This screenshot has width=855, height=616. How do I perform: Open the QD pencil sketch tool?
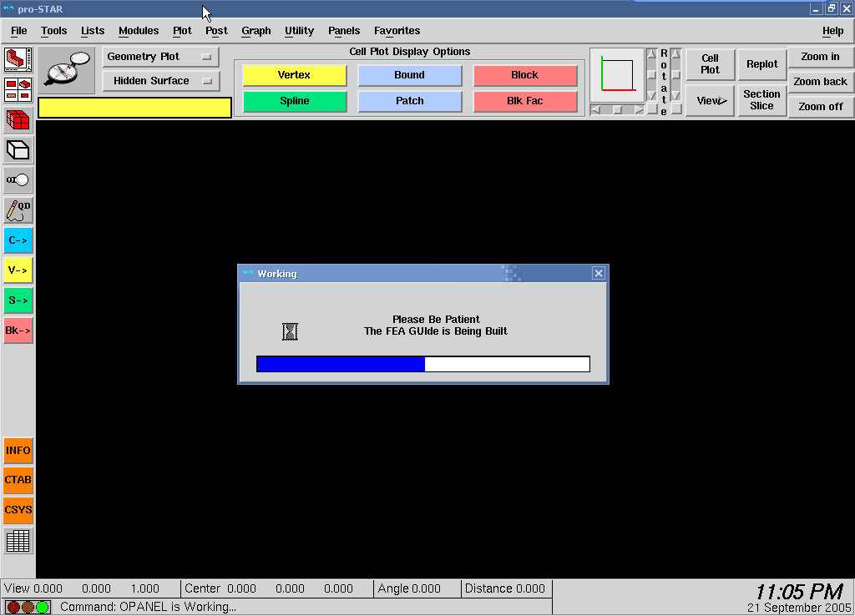coord(18,210)
